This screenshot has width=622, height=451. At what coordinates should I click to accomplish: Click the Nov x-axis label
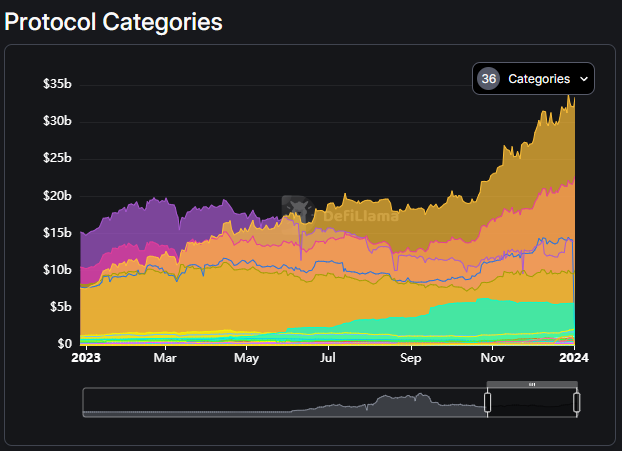(492, 356)
